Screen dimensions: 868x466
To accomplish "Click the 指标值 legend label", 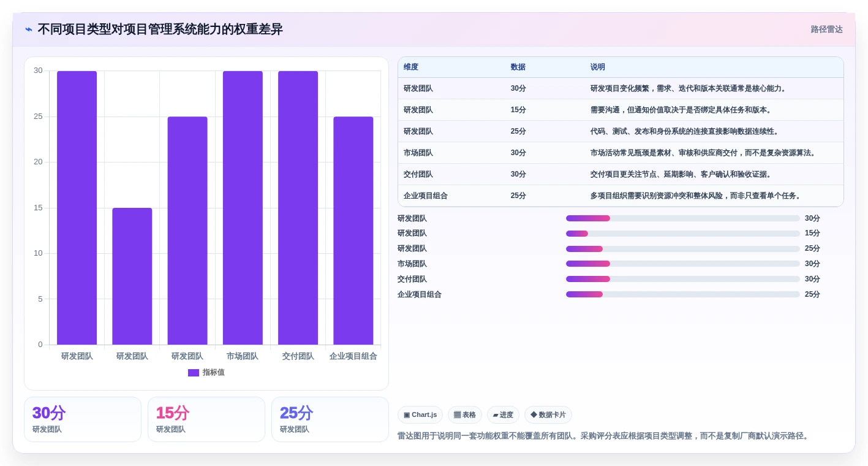I will pos(214,373).
